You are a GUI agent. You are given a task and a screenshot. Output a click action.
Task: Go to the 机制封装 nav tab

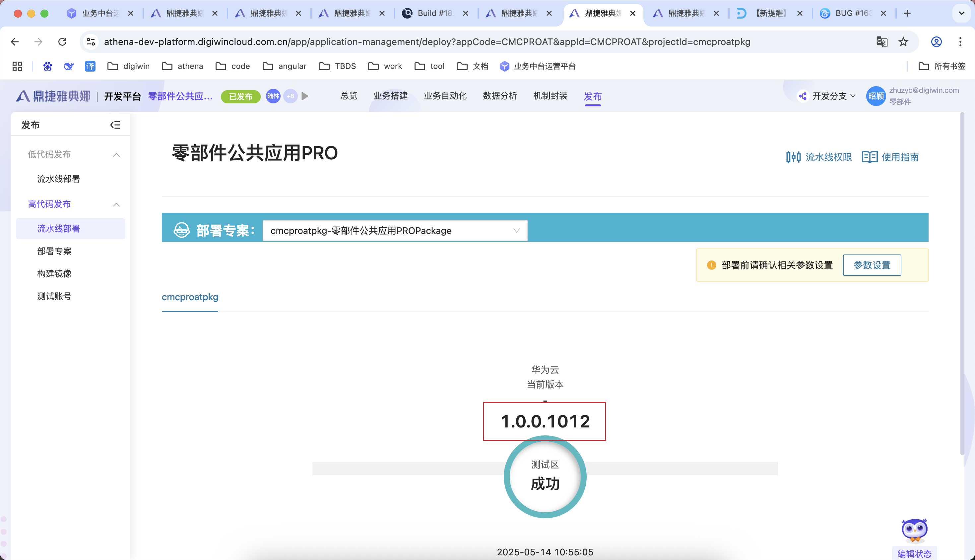tap(551, 96)
